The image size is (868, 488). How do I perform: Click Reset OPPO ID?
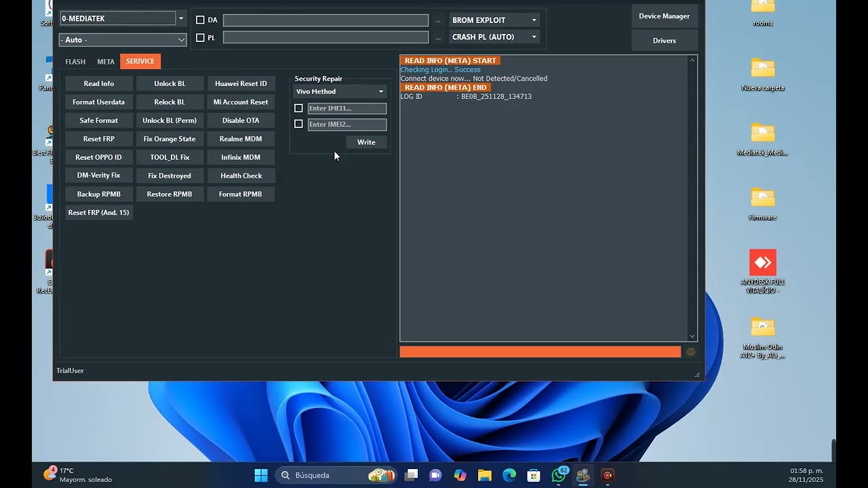click(99, 157)
